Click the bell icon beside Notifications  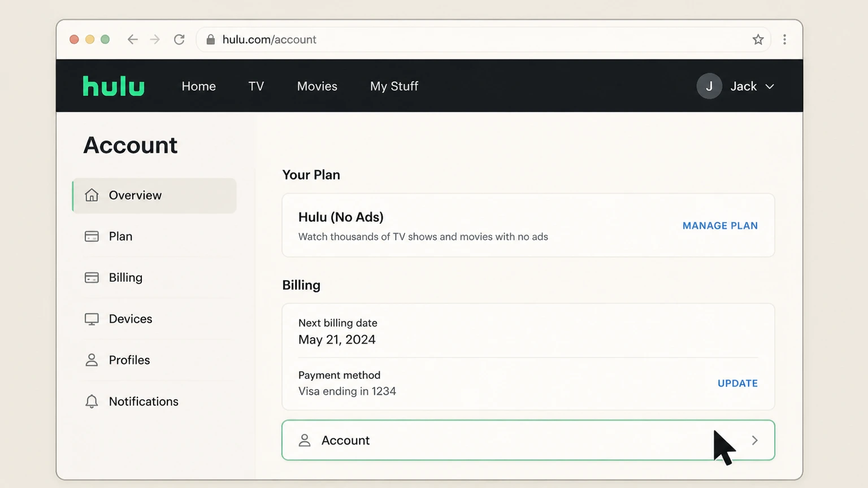92,402
